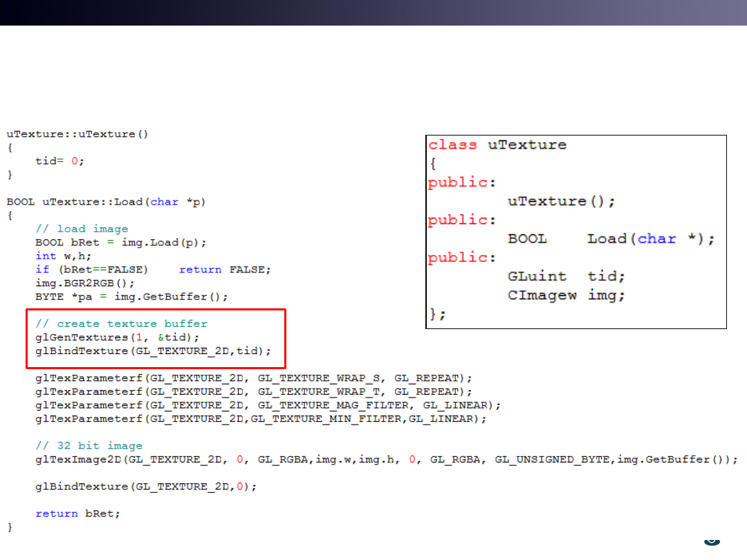Click the "CImagew img;" member declaration

point(566,295)
